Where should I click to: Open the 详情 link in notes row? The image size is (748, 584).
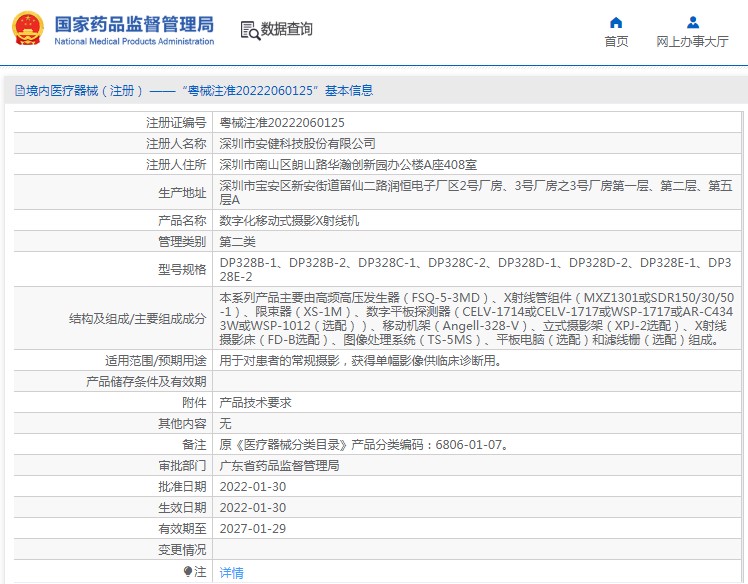[231, 572]
